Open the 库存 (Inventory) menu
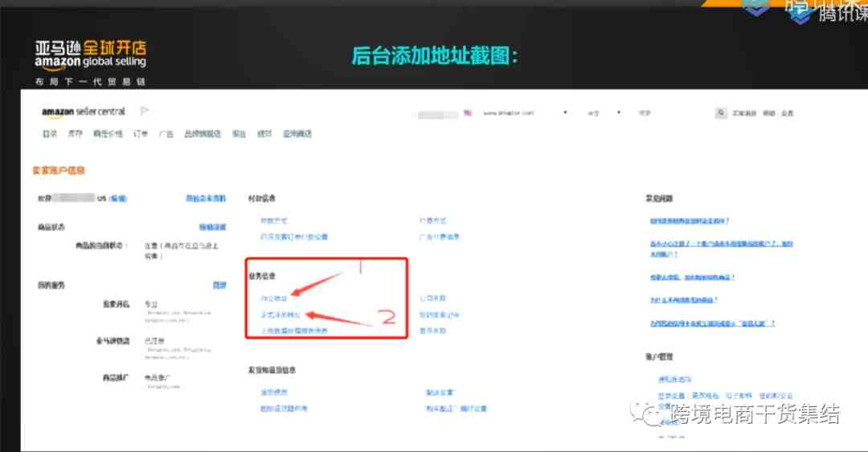 [x=75, y=134]
